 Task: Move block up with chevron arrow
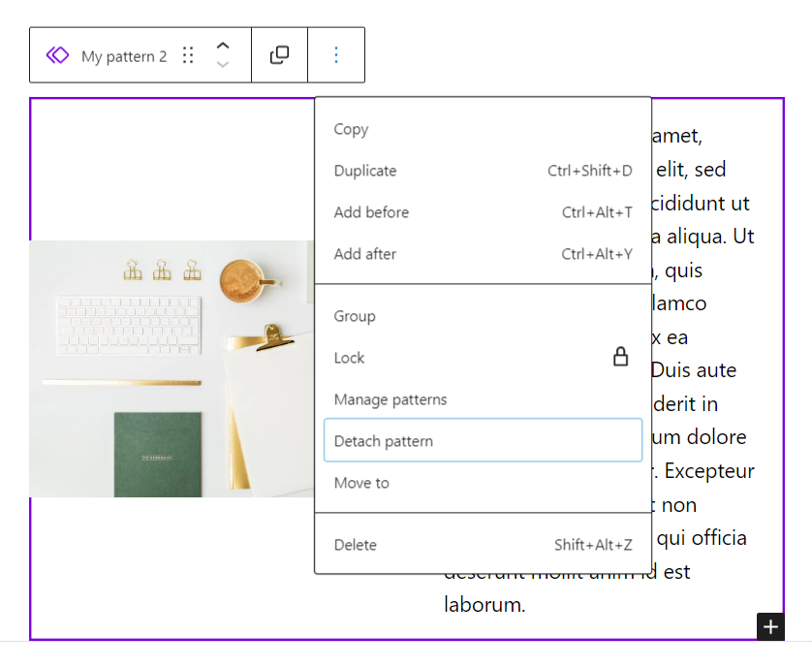(x=223, y=46)
